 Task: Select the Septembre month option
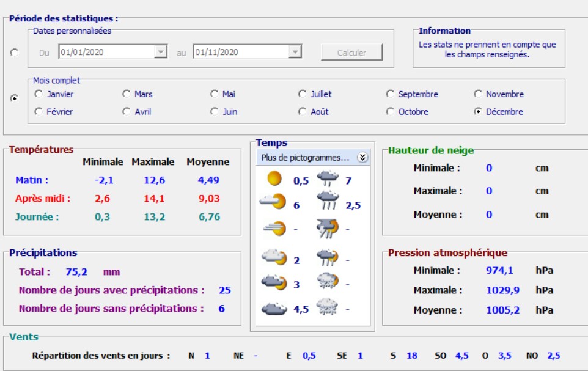(x=391, y=94)
